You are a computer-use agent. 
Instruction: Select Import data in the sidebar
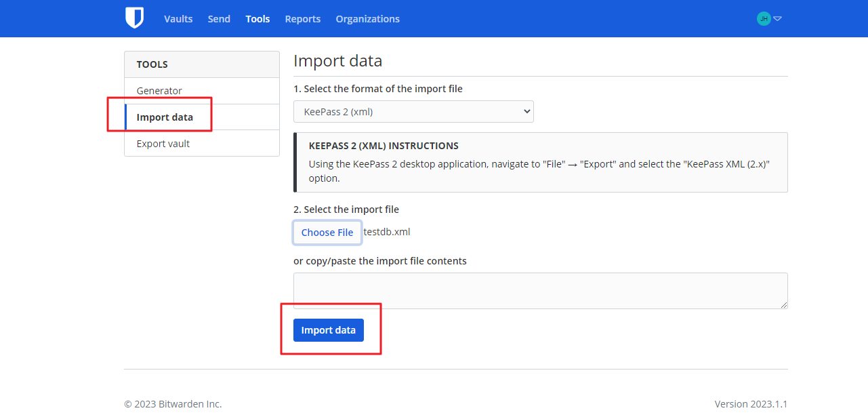(165, 117)
